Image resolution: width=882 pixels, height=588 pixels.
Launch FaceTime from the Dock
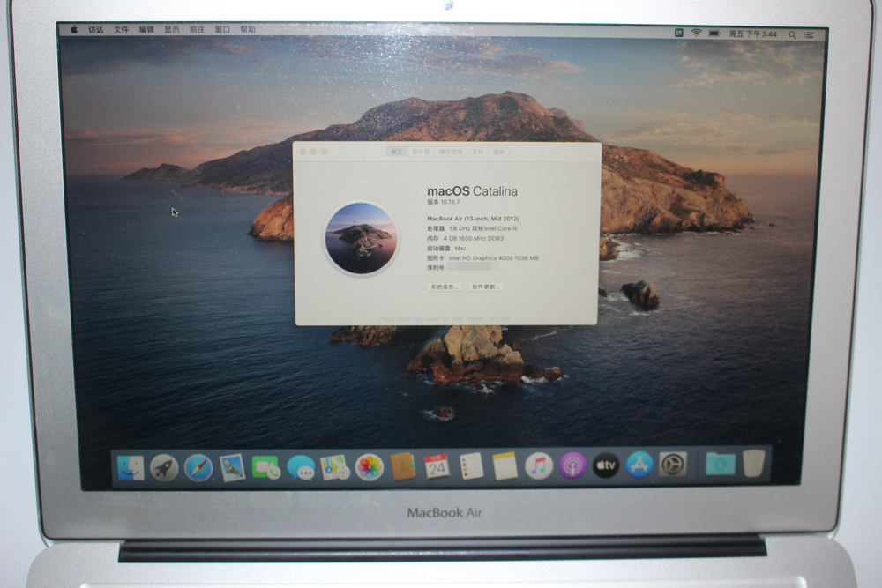[266, 468]
